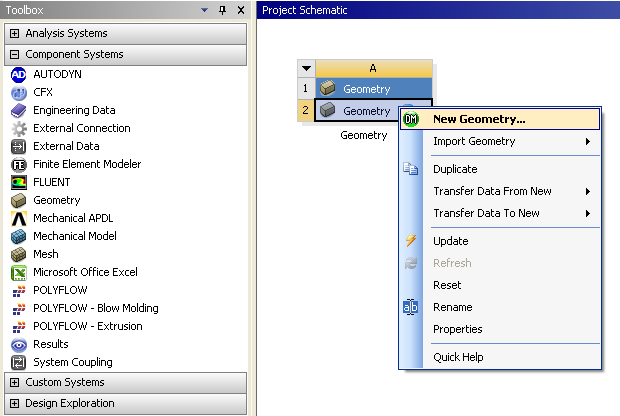
Task: Click the CFX component icon
Action: (19, 93)
